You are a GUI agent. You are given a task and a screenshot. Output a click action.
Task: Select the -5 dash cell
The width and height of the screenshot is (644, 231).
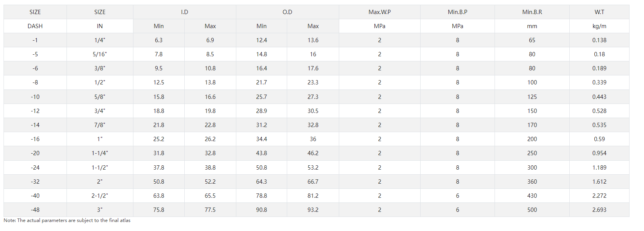(35, 54)
